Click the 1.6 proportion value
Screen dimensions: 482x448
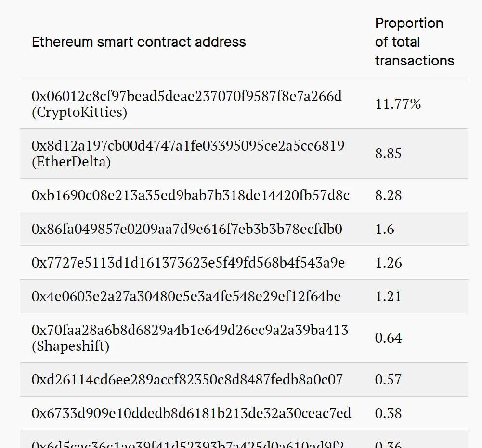pos(385,229)
